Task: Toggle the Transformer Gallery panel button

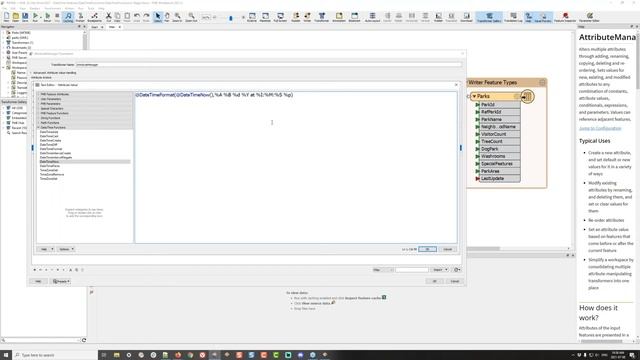Action: pyautogui.click(x=489, y=17)
